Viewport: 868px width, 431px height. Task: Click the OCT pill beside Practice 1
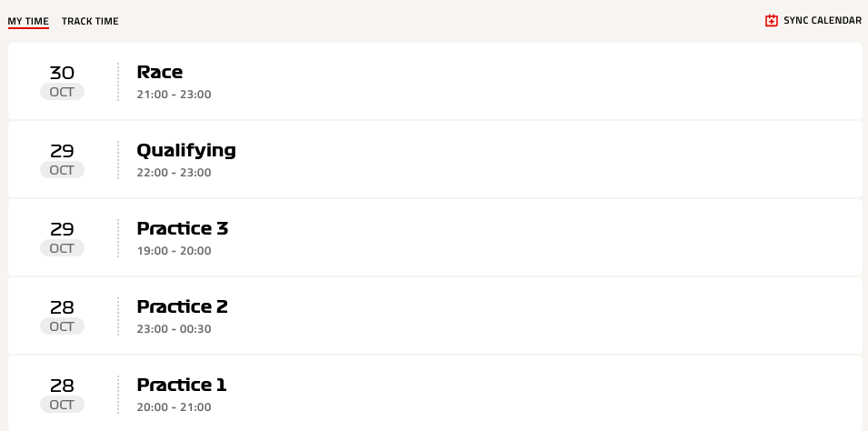pyautogui.click(x=62, y=404)
